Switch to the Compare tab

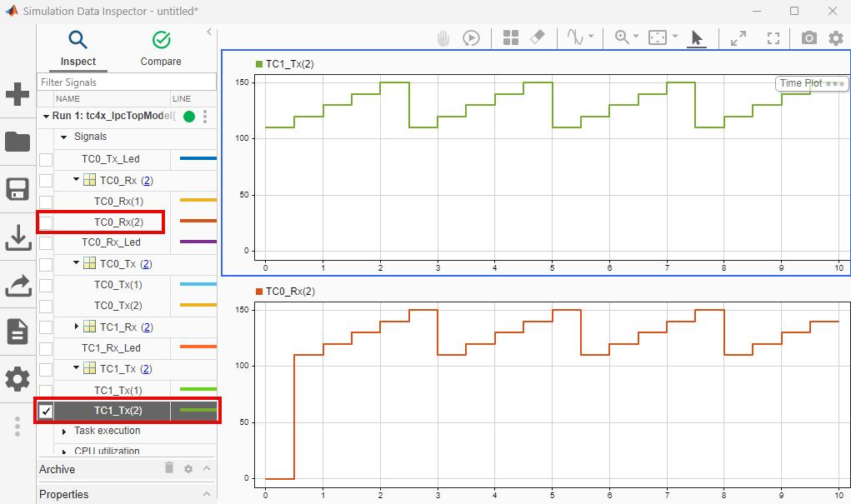click(161, 49)
